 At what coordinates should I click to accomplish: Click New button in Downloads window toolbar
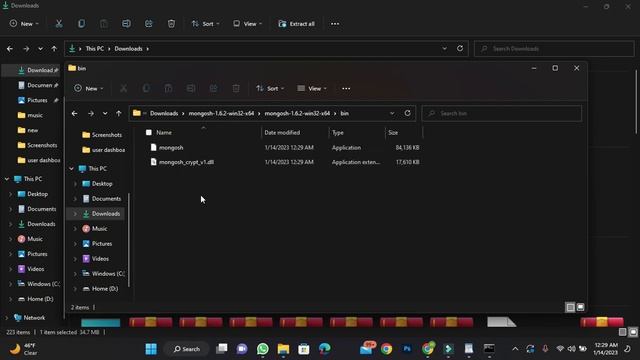(24, 24)
